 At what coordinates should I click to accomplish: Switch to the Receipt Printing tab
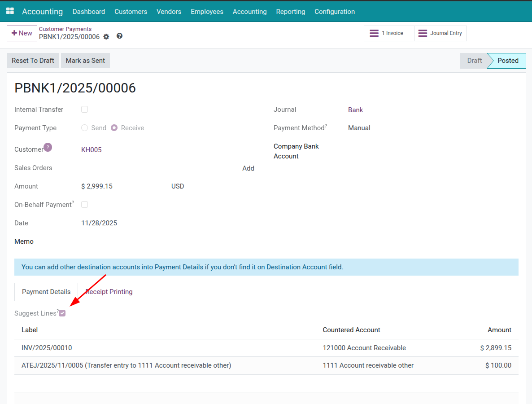tap(109, 292)
